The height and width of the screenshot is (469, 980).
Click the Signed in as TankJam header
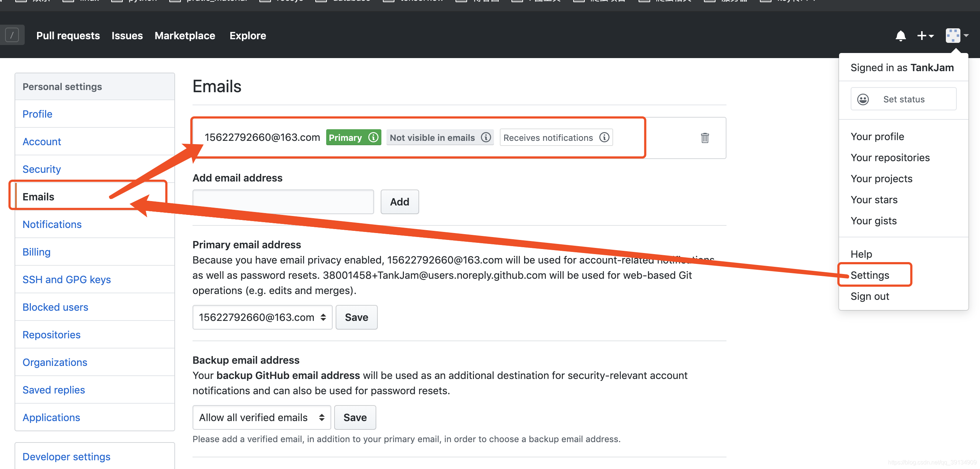click(x=902, y=68)
